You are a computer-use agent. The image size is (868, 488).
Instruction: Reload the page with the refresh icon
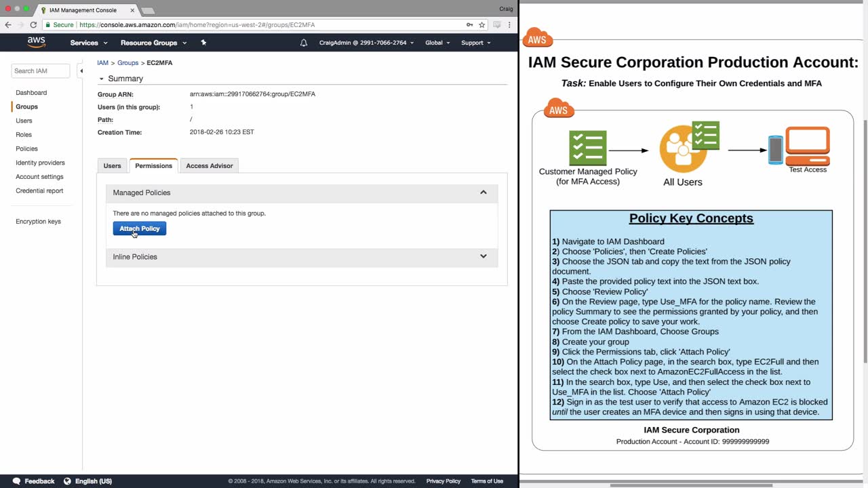coord(33,25)
